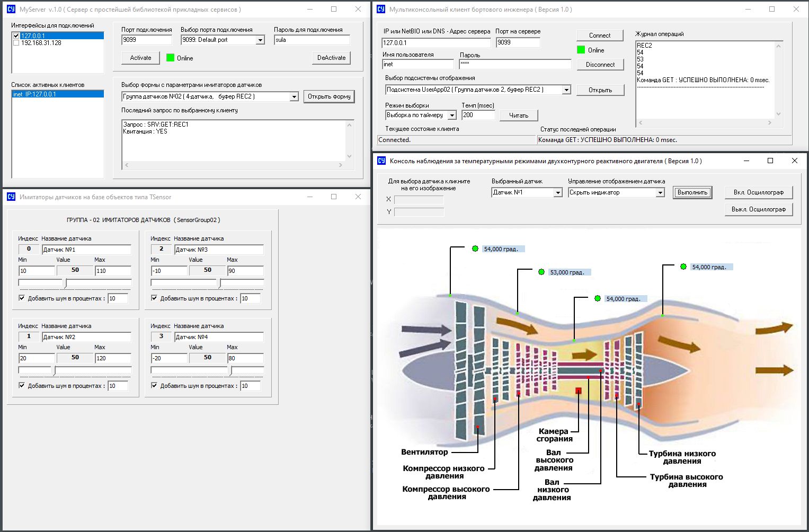Click the Disconnect button
Image resolution: width=809 pixels, height=532 pixels.
click(x=600, y=65)
